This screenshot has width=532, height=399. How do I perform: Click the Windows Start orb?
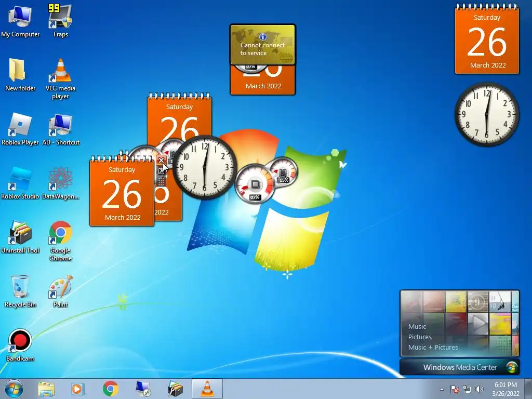[x=14, y=389]
